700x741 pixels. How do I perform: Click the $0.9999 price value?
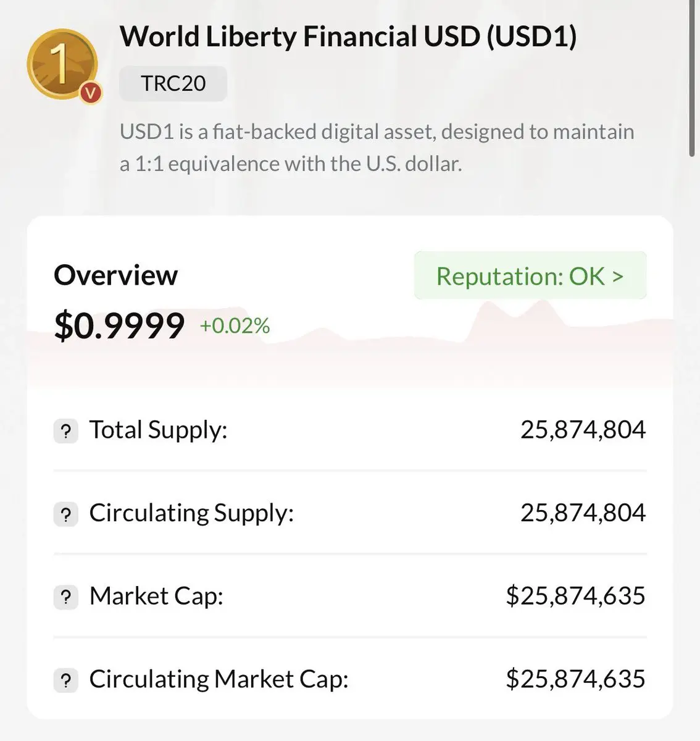tap(119, 325)
